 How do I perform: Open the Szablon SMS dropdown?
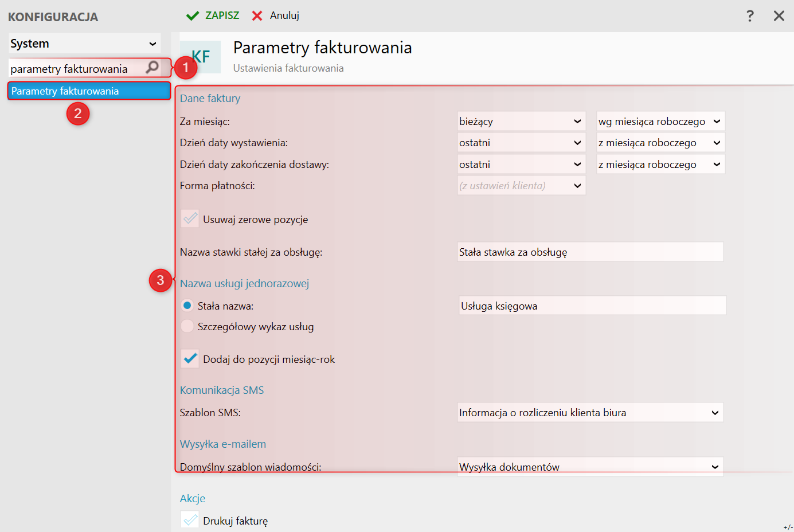[x=590, y=412]
